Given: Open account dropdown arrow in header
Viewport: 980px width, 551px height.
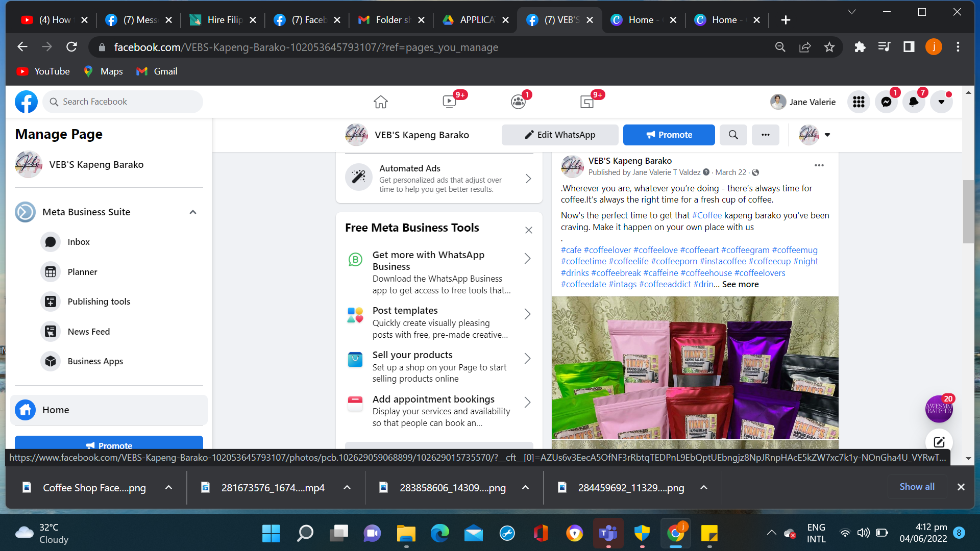Looking at the screenshot, I should [941, 102].
